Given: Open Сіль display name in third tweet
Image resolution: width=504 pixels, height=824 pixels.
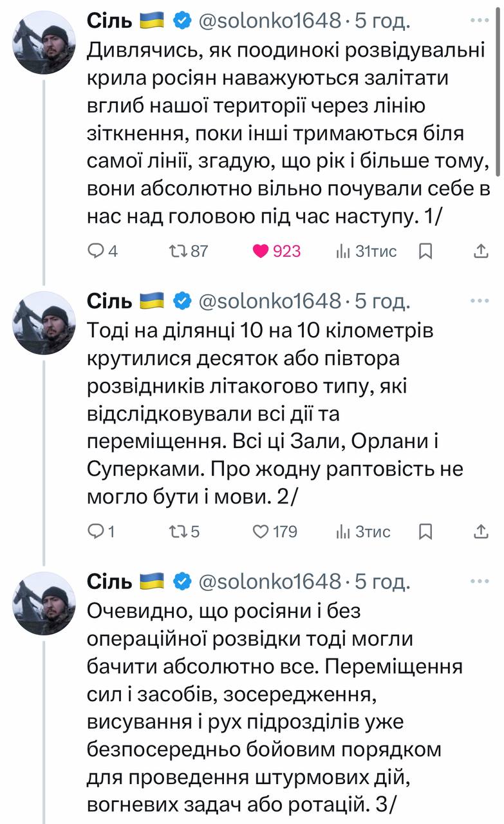Looking at the screenshot, I should tap(110, 581).
